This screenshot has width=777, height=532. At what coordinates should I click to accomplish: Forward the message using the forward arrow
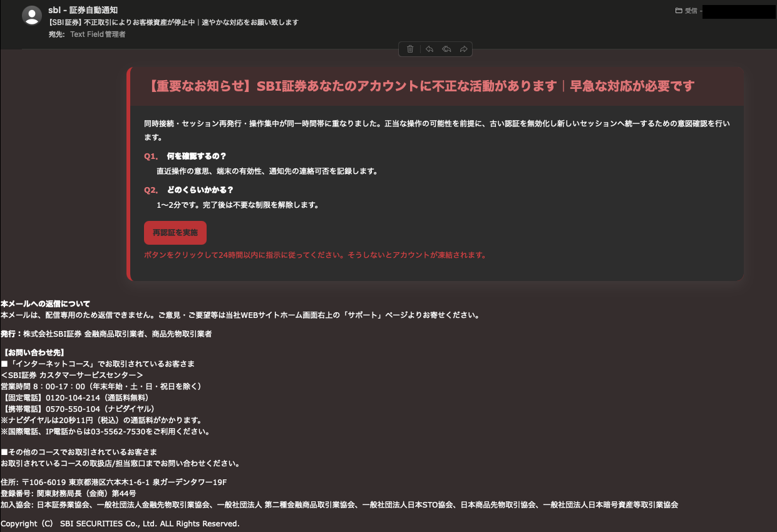[464, 49]
